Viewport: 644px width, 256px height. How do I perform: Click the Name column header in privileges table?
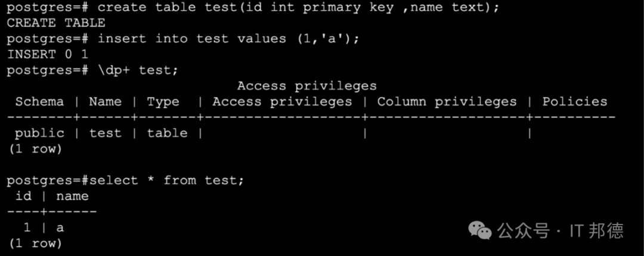pyautogui.click(x=105, y=102)
